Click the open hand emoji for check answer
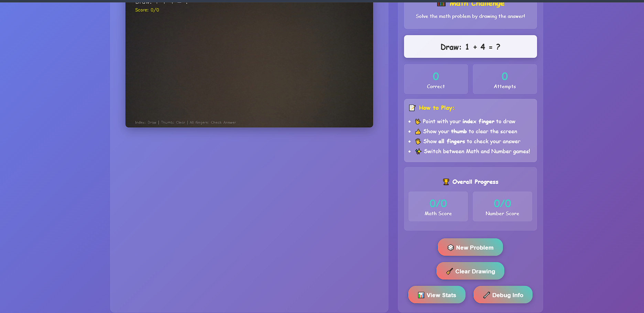The width and height of the screenshot is (644, 313). (418, 142)
